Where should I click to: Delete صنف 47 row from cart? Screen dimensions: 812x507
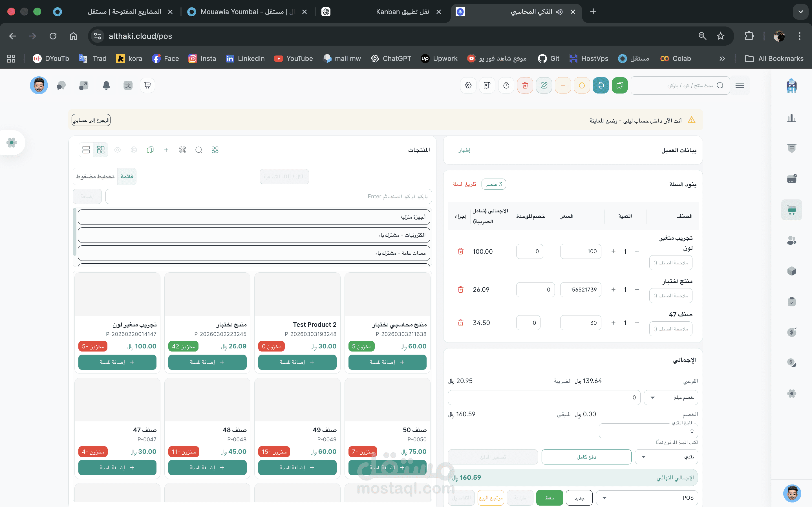click(x=460, y=323)
